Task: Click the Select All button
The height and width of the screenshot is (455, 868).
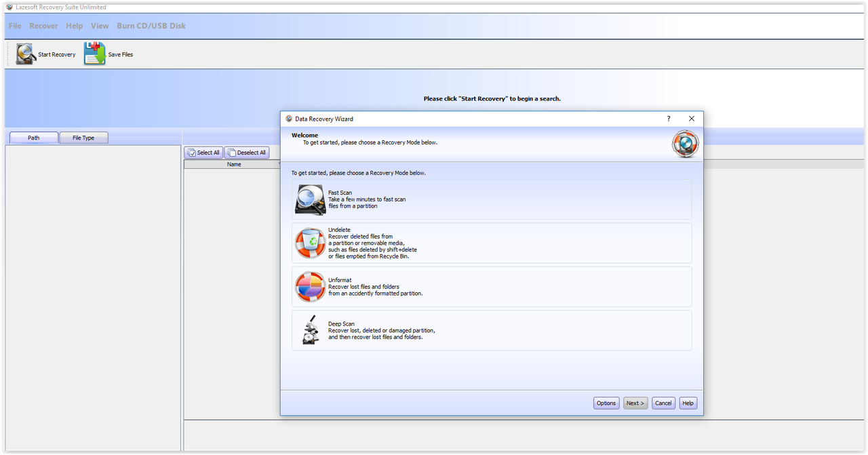Action: (x=203, y=153)
